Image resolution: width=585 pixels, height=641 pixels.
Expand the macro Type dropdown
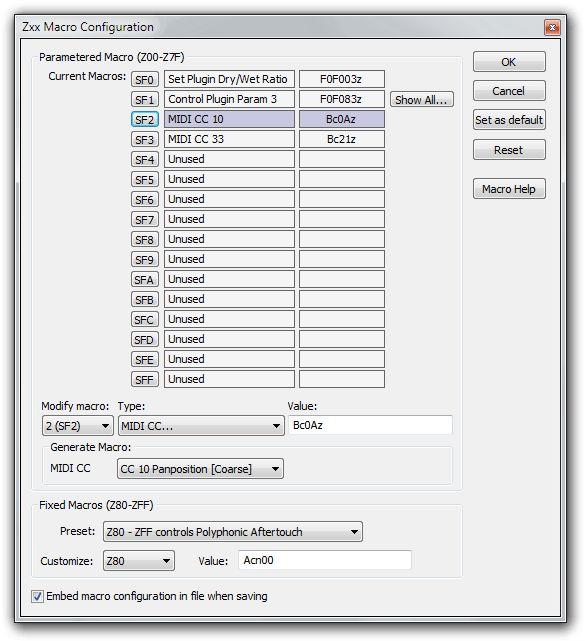(201, 426)
